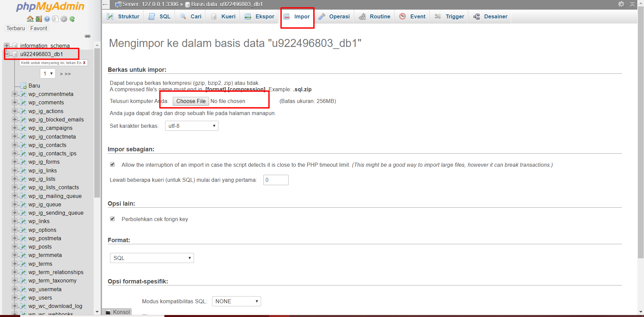Image resolution: width=644 pixels, height=317 pixels.
Task: Switch to the SQL tab
Action: tap(159, 16)
